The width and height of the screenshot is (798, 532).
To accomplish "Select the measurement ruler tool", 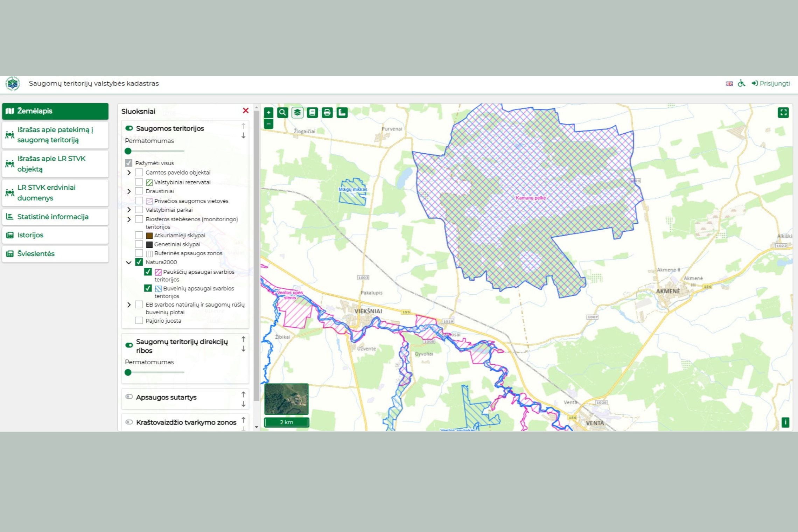I will [342, 112].
